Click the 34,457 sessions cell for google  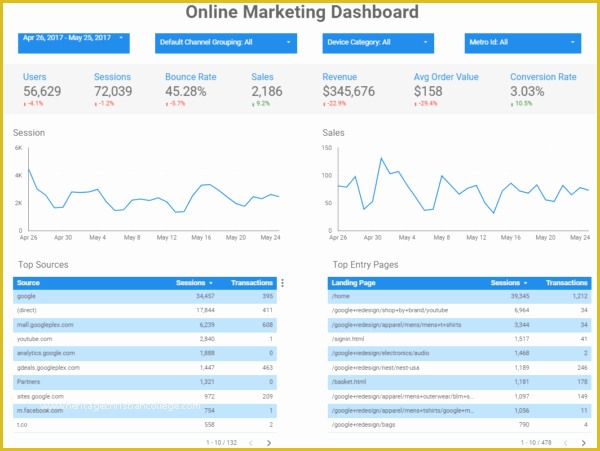[x=205, y=296]
